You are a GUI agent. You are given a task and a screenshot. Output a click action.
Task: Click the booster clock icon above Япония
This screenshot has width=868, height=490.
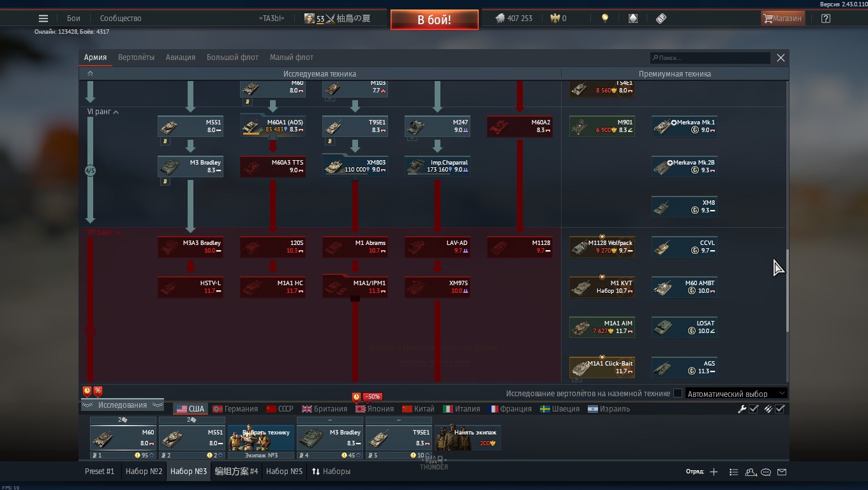point(356,397)
